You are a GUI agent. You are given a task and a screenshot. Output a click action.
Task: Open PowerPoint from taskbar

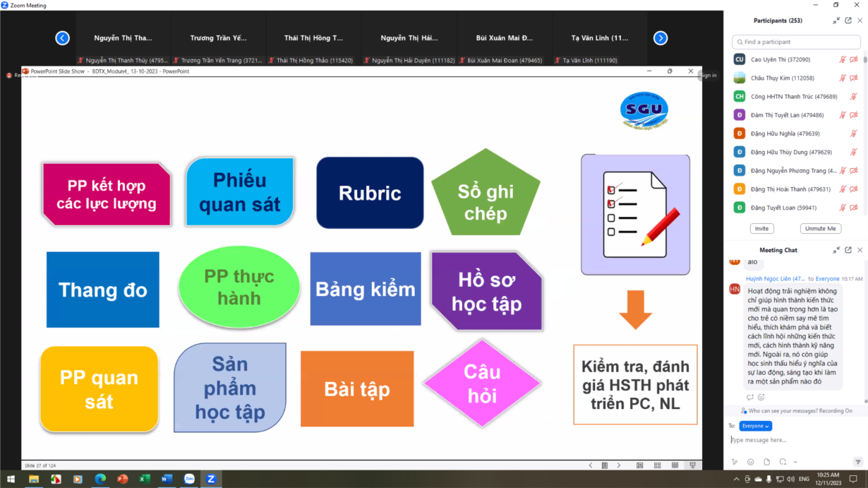[122, 479]
